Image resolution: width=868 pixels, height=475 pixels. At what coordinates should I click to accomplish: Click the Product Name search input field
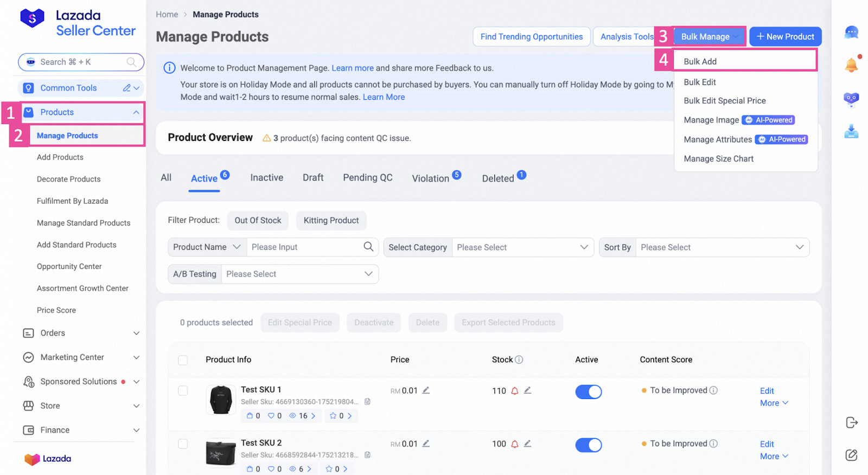(x=304, y=247)
